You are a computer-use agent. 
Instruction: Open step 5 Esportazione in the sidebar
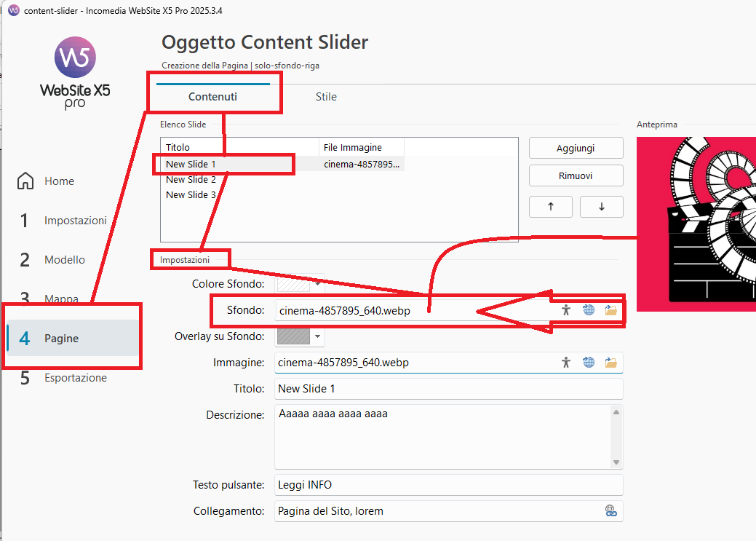click(75, 378)
